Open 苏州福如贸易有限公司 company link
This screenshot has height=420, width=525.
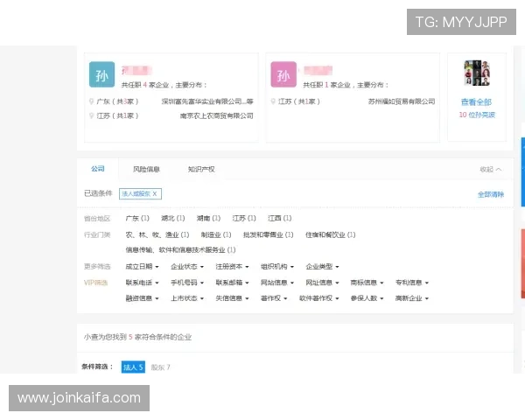click(402, 101)
